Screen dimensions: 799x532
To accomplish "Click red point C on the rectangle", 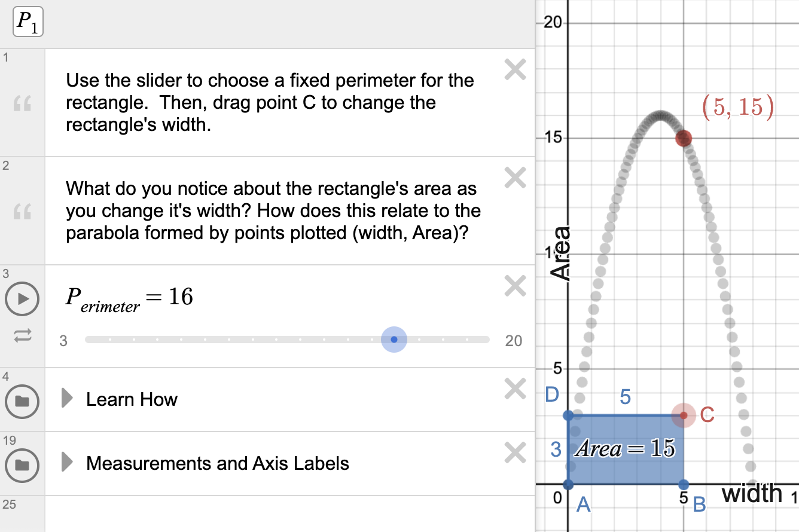I will (684, 415).
